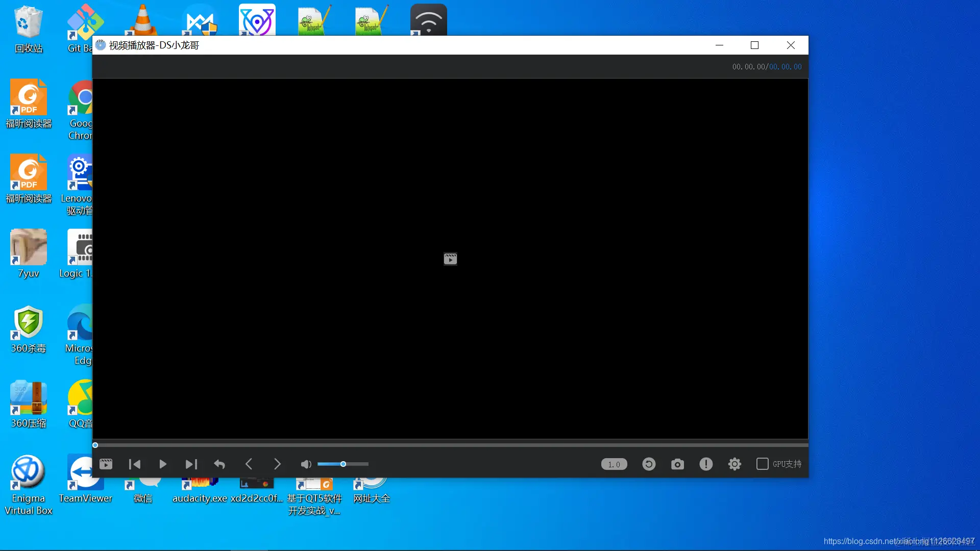Take a snapshot with the camera icon
980x551 pixels.
pos(677,464)
